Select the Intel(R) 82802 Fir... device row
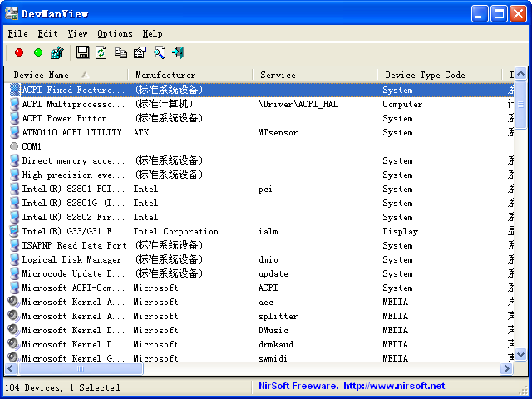This screenshot has height=399, width=532. tap(259, 217)
